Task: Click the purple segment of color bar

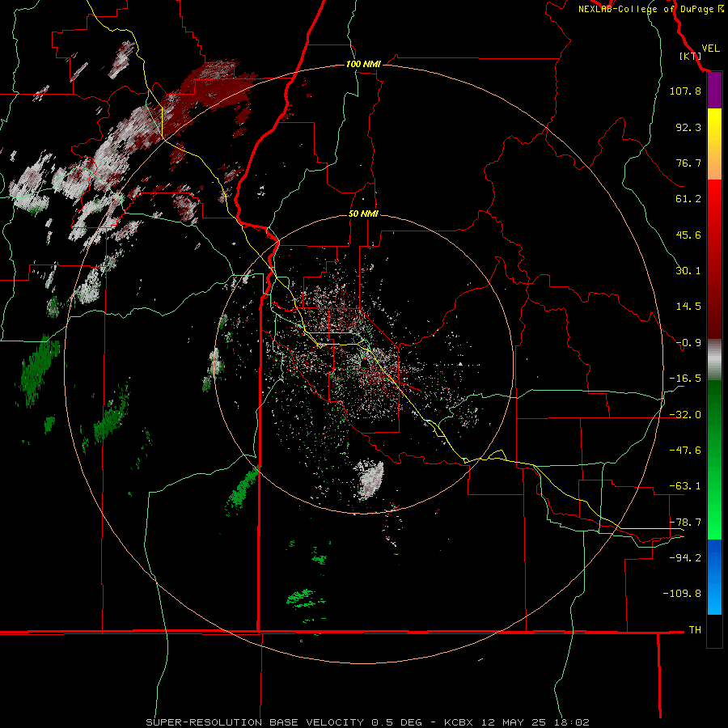Action: [714, 91]
